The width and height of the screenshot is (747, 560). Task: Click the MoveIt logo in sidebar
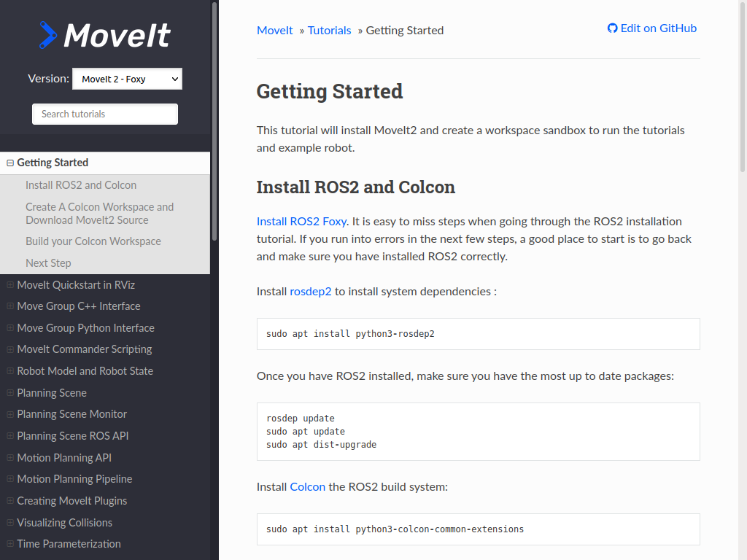pyautogui.click(x=105, y=35)
